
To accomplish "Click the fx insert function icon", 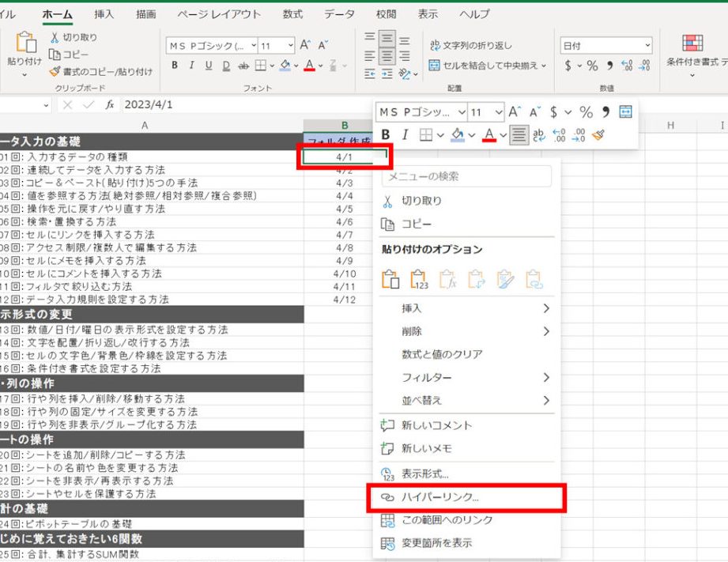I will (110, 105).
